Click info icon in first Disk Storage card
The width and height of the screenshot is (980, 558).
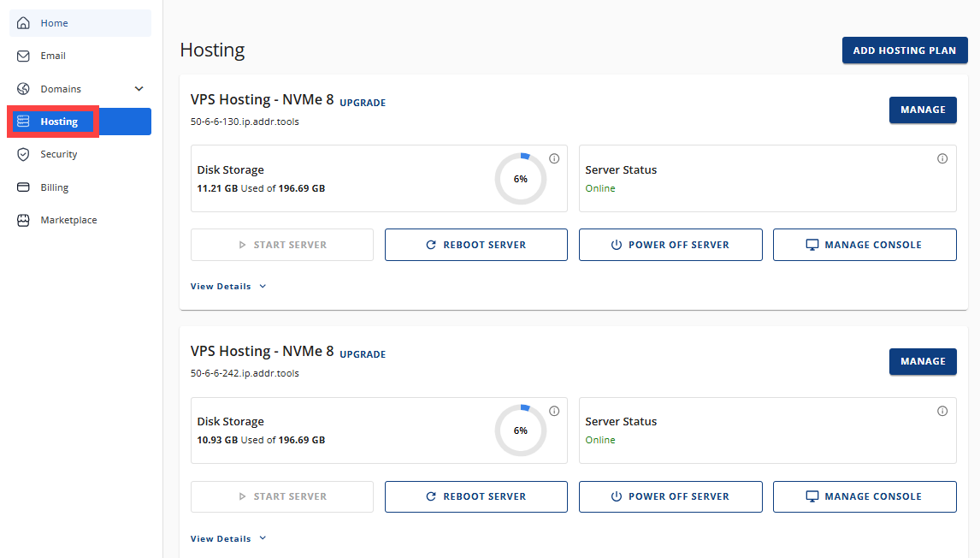(x=554, y=158)
